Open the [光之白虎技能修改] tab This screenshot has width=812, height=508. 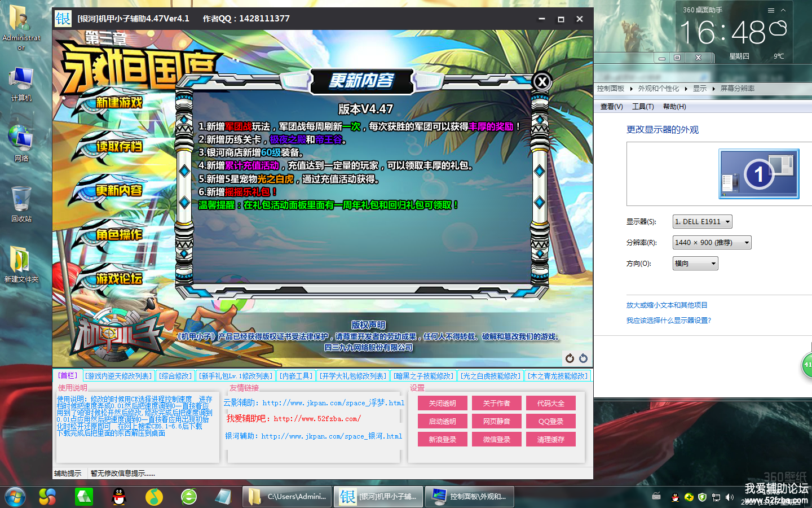(x=490, y=375)
